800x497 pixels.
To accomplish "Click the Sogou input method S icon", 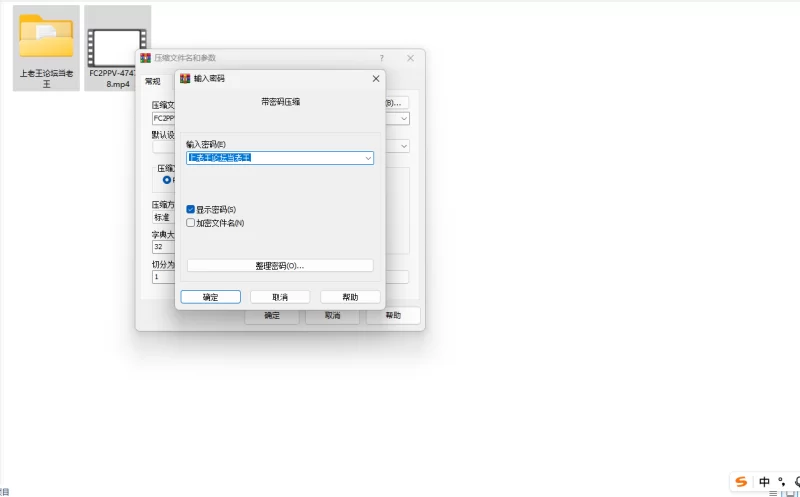I will [741, 481].
